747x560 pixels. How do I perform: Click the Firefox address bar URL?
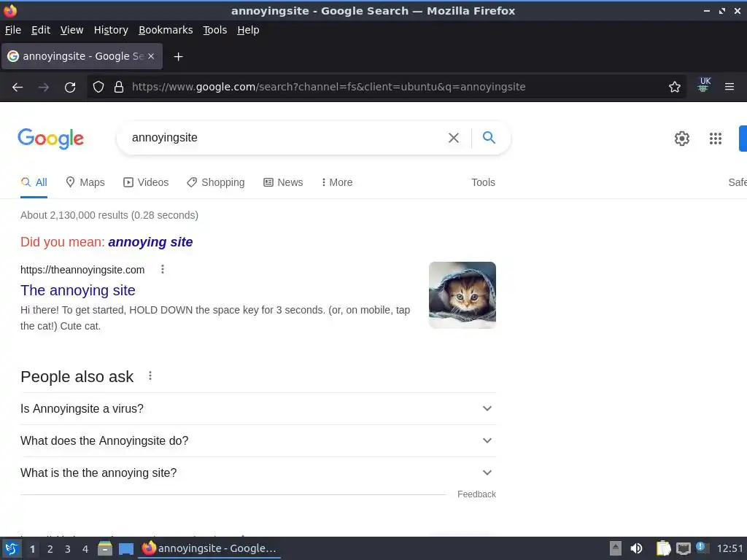click(329, 87)
